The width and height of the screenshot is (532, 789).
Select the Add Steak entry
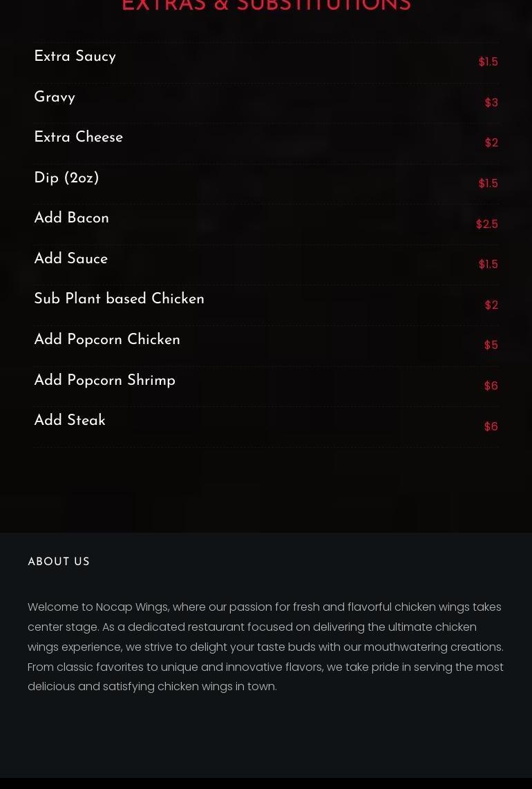pos(70,420)
